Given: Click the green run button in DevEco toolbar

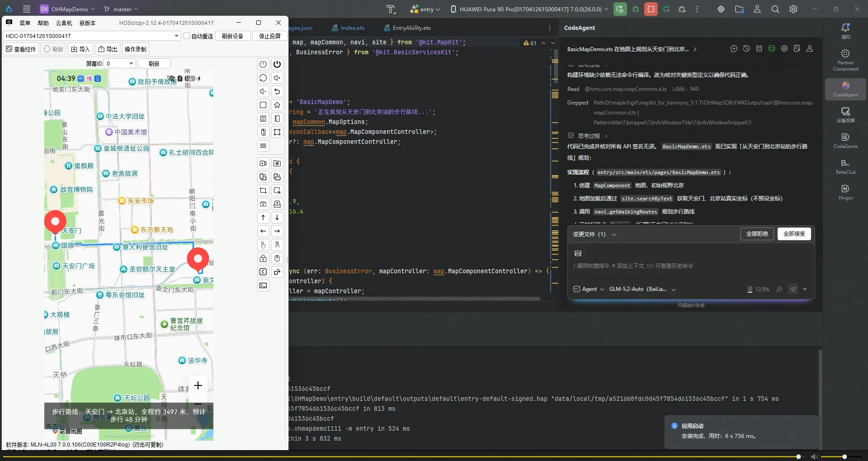Looking at the screenshot, I should [620, 9].
